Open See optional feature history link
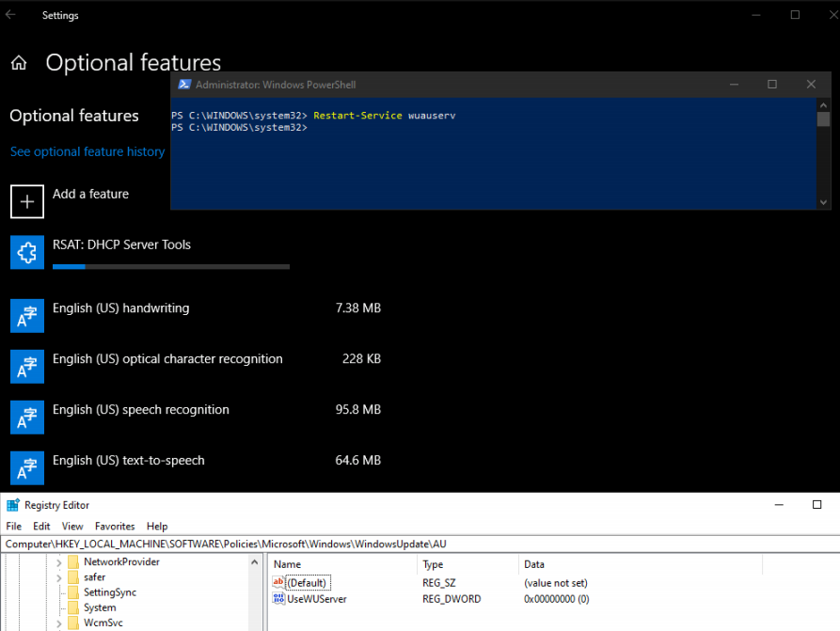840x631 pixels. tap(87, 151)
